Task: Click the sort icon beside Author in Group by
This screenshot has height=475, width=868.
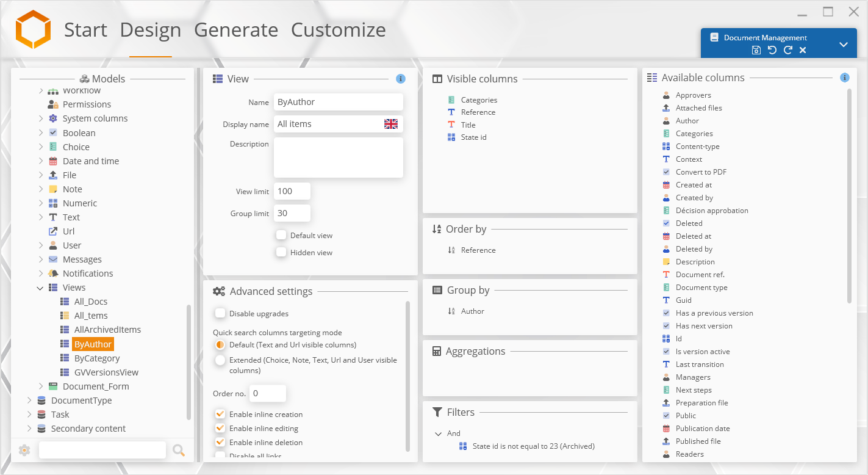Action: [x=451, y=311]
